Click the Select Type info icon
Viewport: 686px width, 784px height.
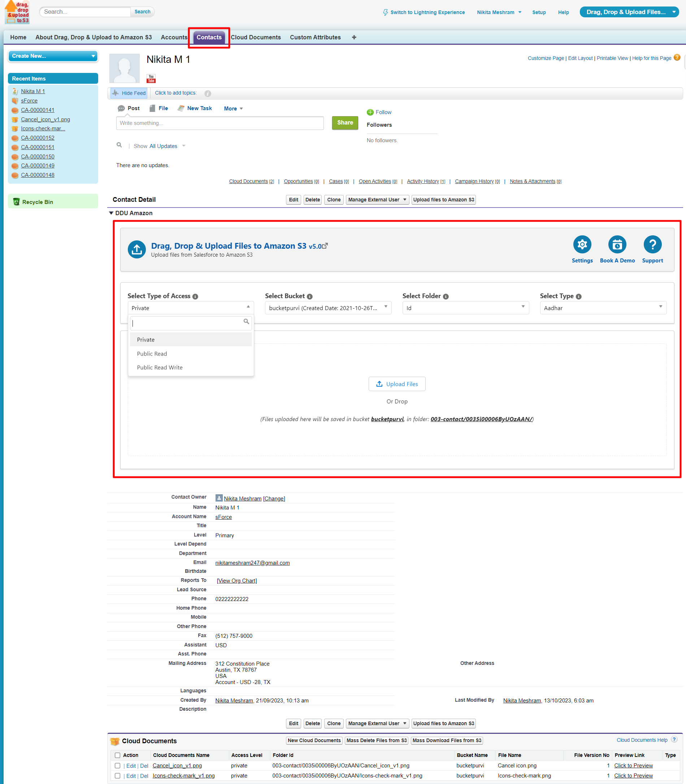click(x=578, y=297)
